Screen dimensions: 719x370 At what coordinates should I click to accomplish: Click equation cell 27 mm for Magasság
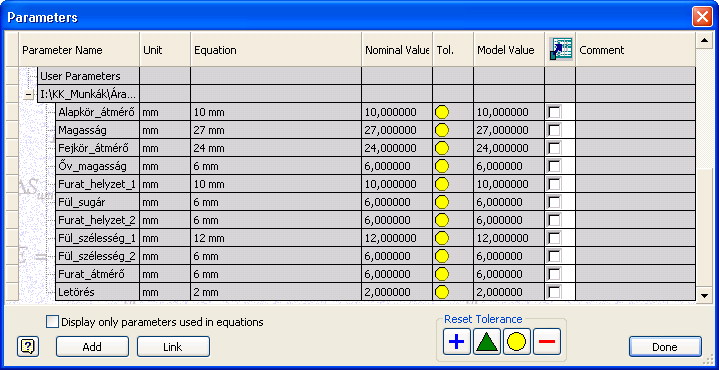point(276,130)
